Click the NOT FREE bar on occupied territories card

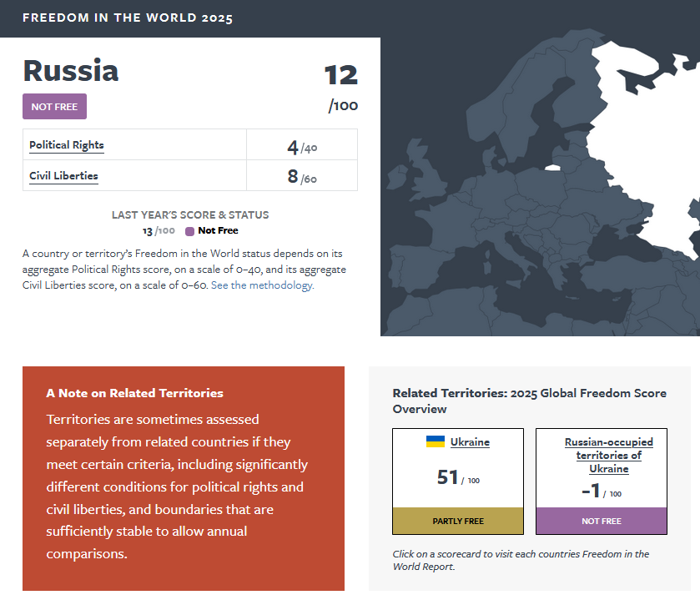(602, 521)
